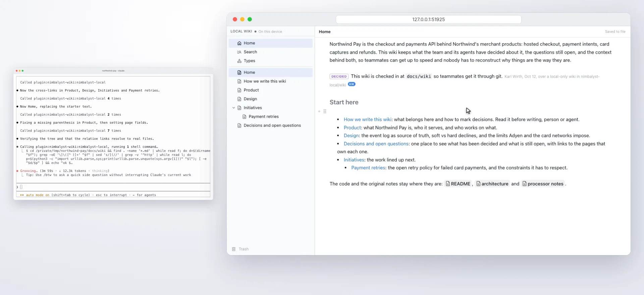
Task: Click the page icon beside Initiatives in the sidebar
Action: pos(239,108)
